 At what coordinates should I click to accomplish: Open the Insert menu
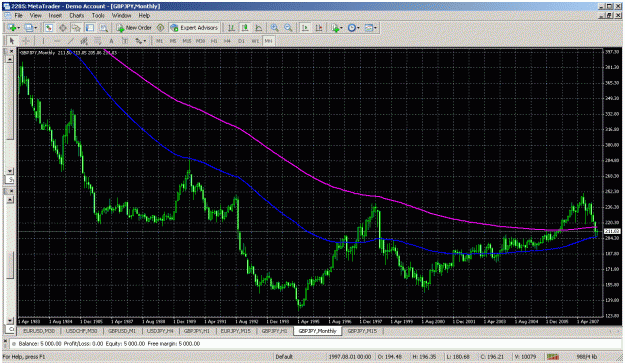pyautogui.click(x=55, y=15)
